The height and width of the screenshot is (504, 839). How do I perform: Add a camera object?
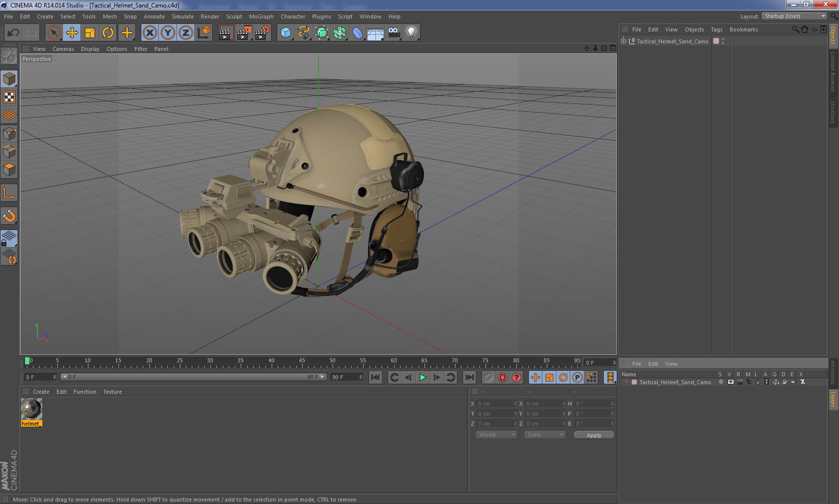(394, 33)
